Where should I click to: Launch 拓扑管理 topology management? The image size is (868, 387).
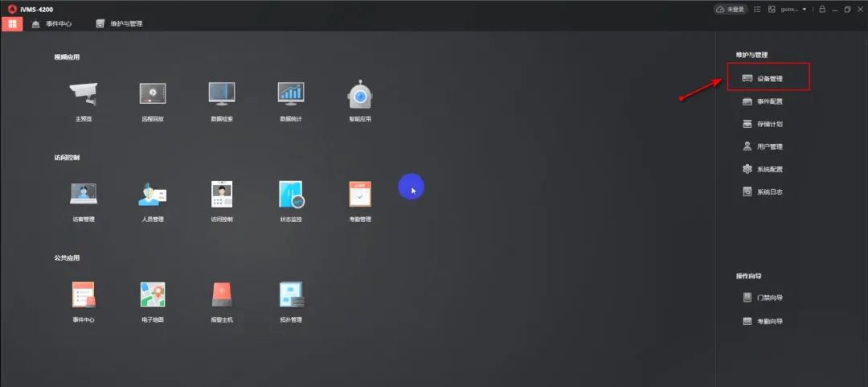coord(291,295)
